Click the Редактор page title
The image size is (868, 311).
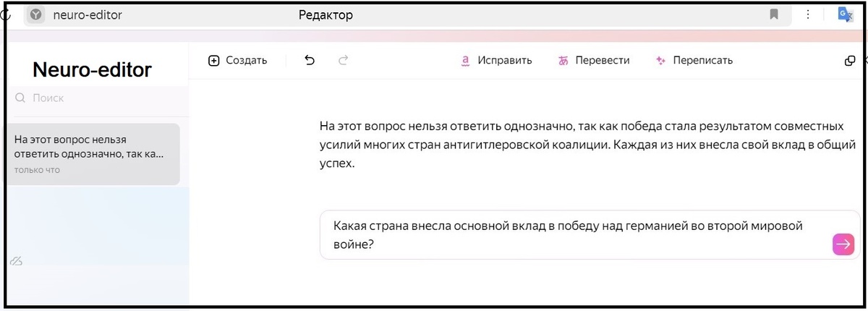[325, 14]
